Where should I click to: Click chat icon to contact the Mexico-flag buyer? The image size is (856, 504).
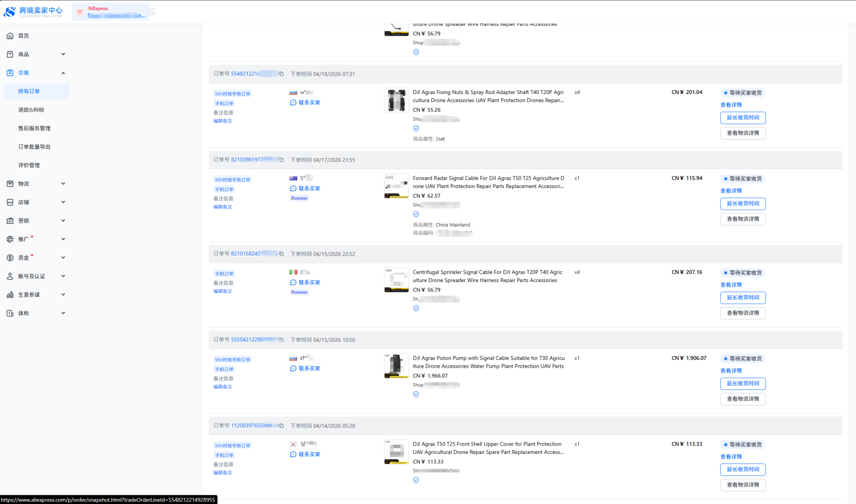293,283
